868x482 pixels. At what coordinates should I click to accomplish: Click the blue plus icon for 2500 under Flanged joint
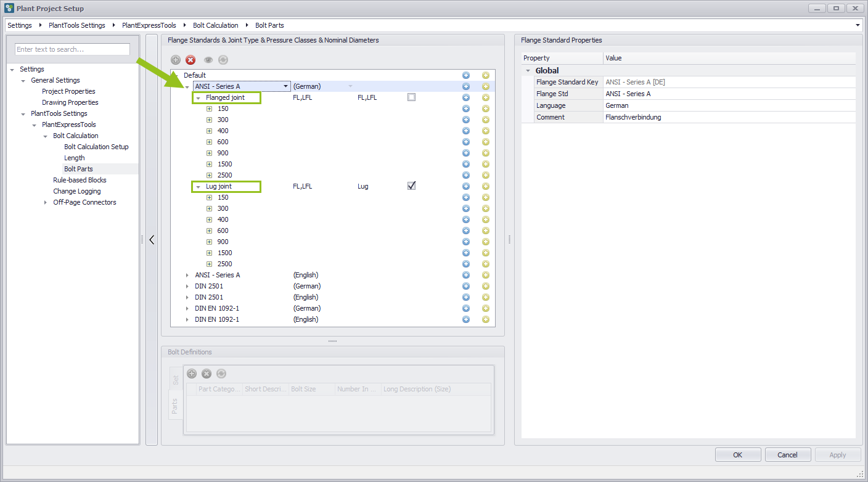(x=466, y=175)
